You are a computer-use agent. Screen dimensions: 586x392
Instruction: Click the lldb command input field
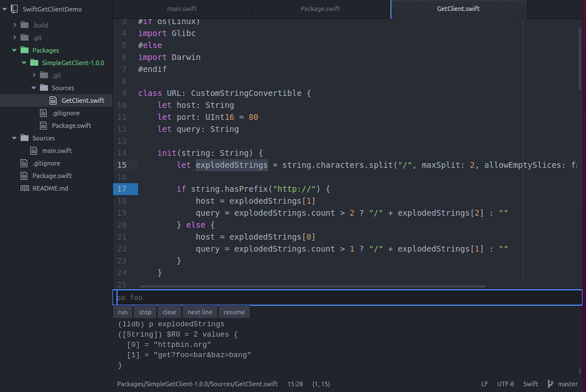(347, 297)
